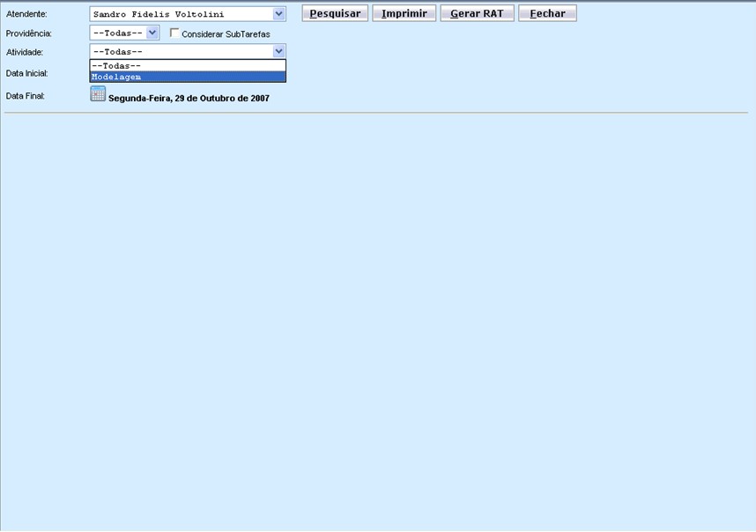Click the Imprimir button
The width and height of the screenshot is (756, 532).
point(404,13)
